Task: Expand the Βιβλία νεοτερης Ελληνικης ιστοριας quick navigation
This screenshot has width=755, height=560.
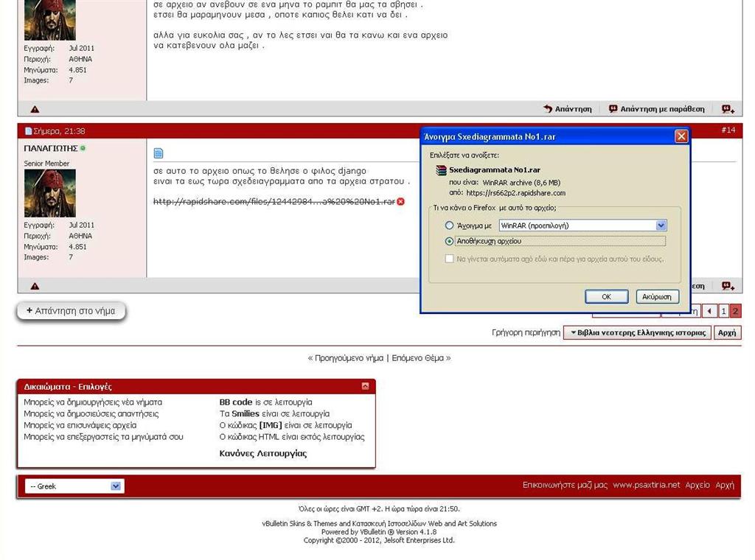Action: [638, 332]
